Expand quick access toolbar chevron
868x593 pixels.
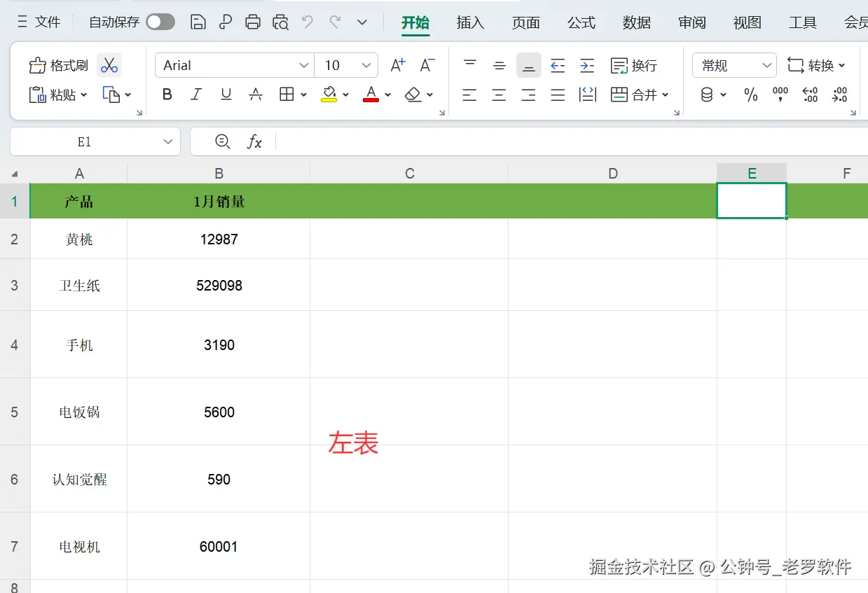pyautogui.click(x=362, y=22)
